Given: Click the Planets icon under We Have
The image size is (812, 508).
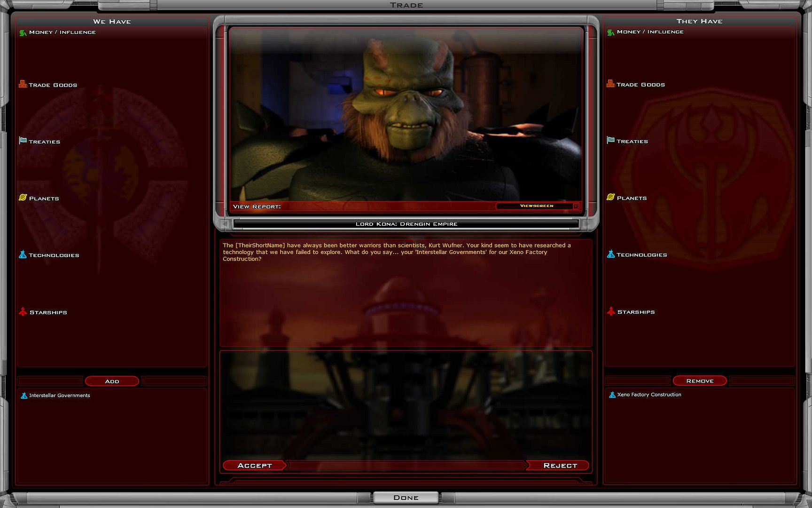Looking at the screenshot, I should tap(23, 198).
